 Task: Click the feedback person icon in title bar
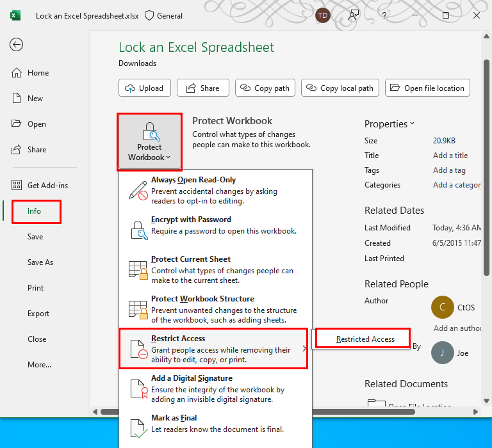click(x=354, y=15)
